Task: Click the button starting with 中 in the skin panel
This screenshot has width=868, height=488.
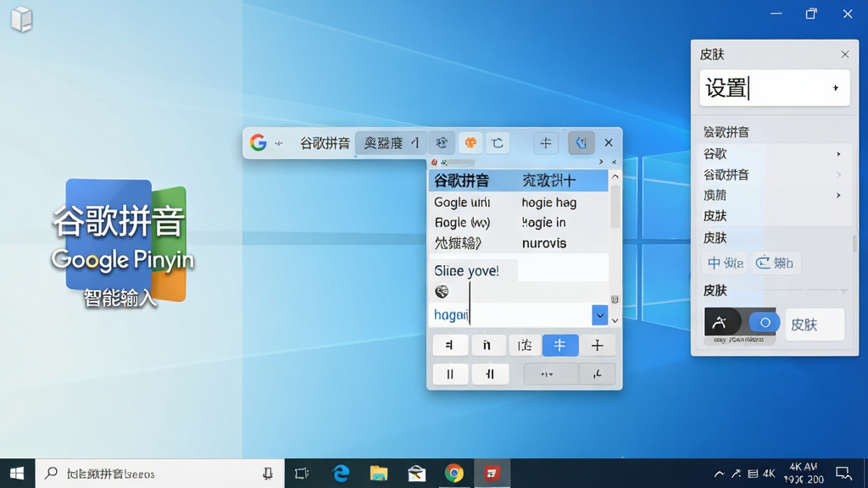Action: (725, 263)
